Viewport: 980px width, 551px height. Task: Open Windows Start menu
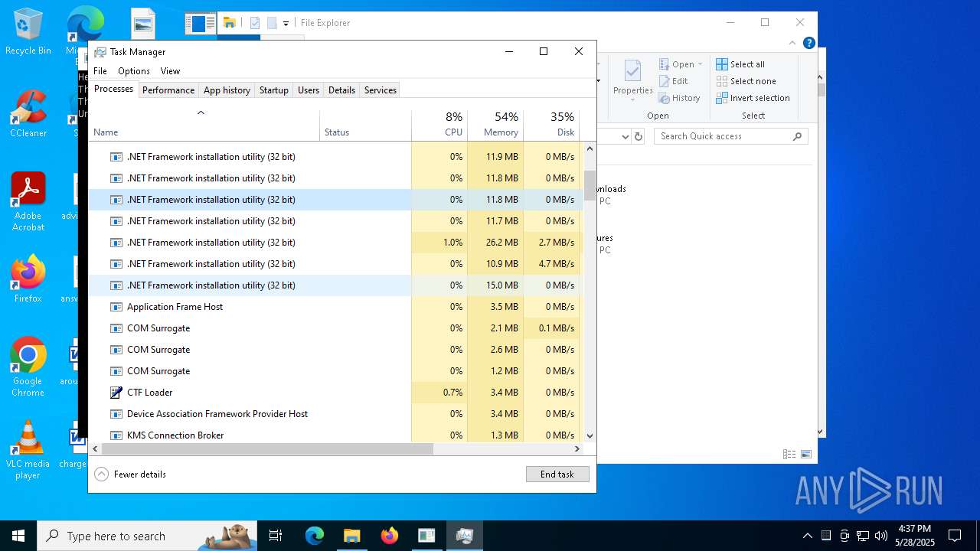point(18,536)
